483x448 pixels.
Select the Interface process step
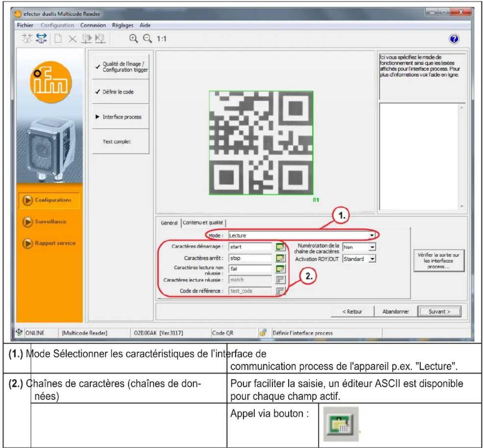pos(121,117)
